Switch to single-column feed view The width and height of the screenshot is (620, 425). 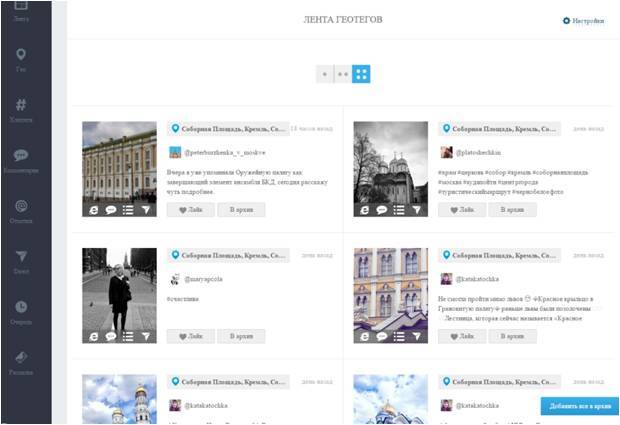[324, 74]
